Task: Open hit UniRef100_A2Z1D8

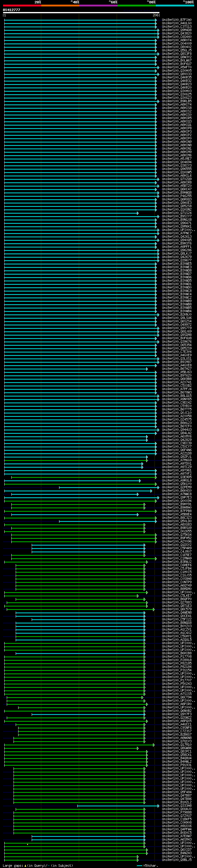Action: click(x=177, y=453)
